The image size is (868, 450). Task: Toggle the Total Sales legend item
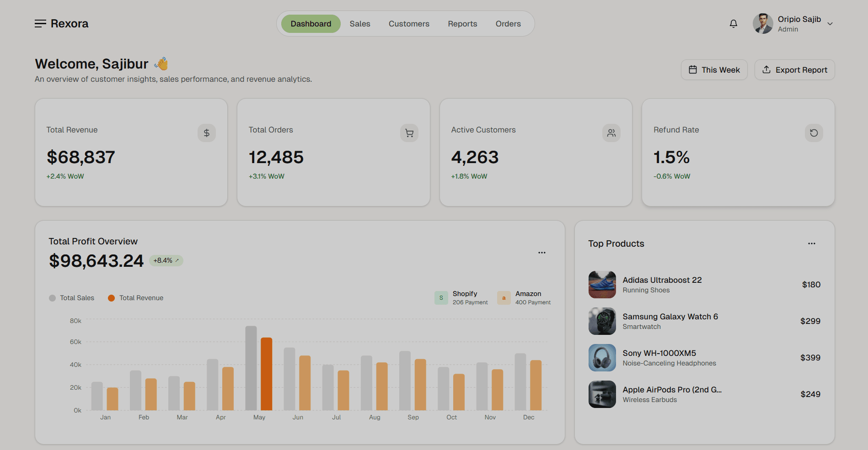click(71, 297)
